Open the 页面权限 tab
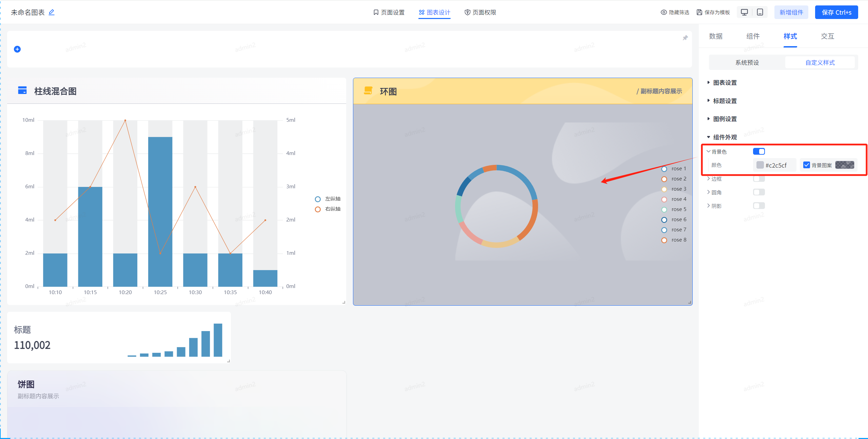The height and width of the screenshot is (439, 868). coord(480,12)
